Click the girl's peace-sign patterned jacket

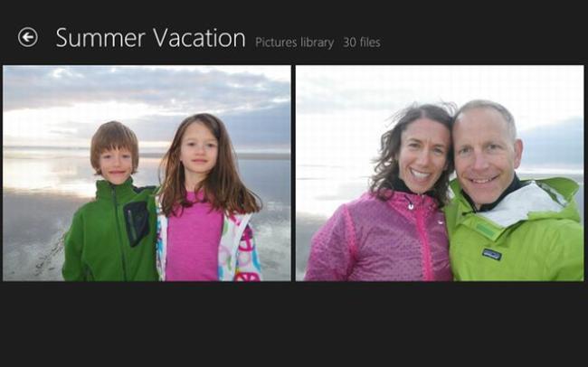click(240, 249)
